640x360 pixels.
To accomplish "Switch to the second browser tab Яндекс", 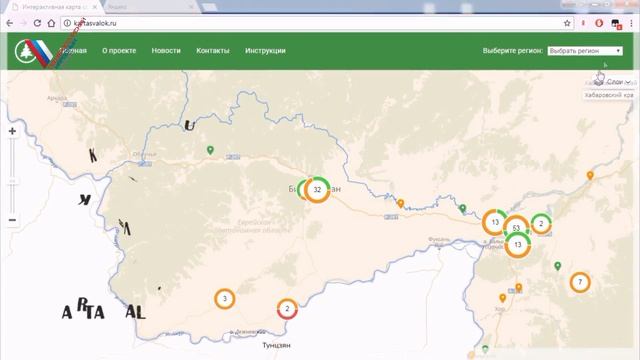I will coord(149,7).
